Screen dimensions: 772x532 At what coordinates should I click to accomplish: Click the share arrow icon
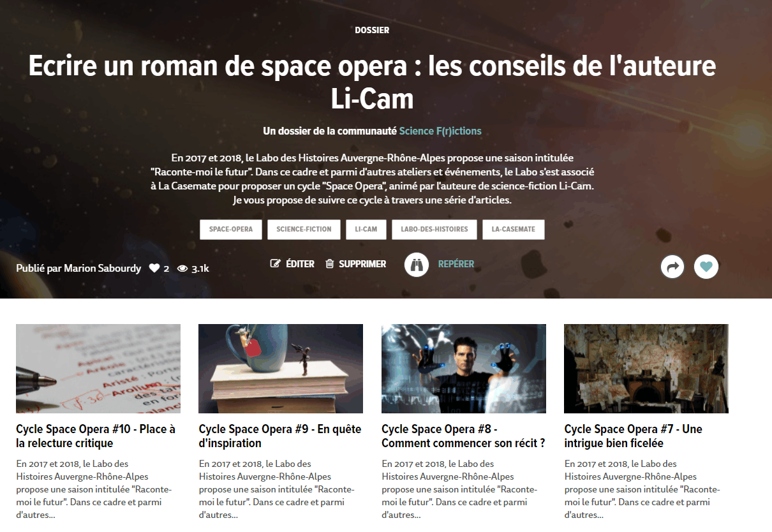(672, 267)
